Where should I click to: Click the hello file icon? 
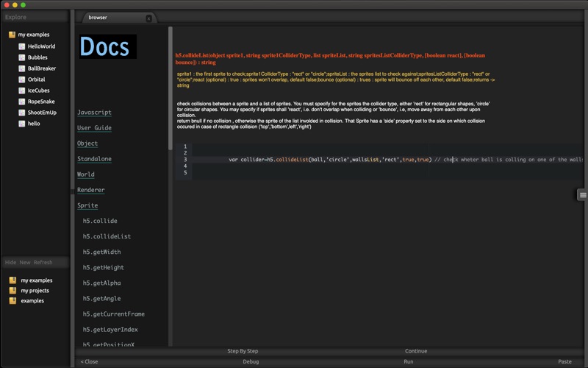[22, 124]
